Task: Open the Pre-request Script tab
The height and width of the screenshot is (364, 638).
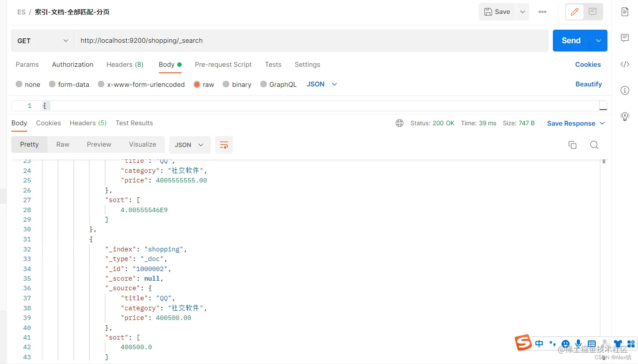Action: coord(223,65)
